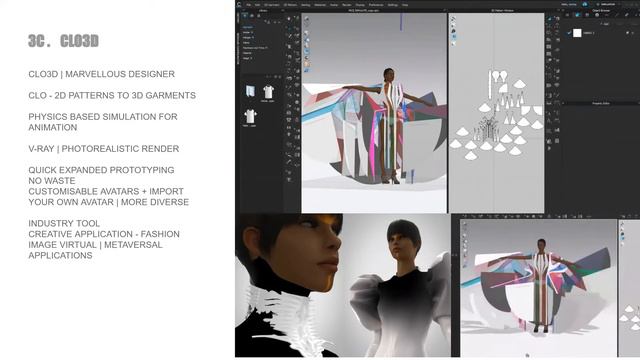Viewport: 640px width, 360px height.
Task: Select Garment in the Library list
Action: tap(248, 27)
